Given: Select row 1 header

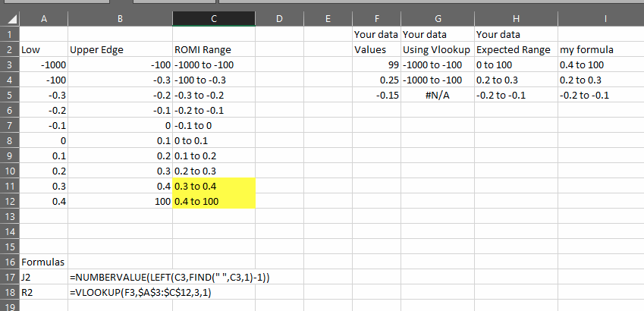Looking at the screenshot, I should tap(9, 34).
